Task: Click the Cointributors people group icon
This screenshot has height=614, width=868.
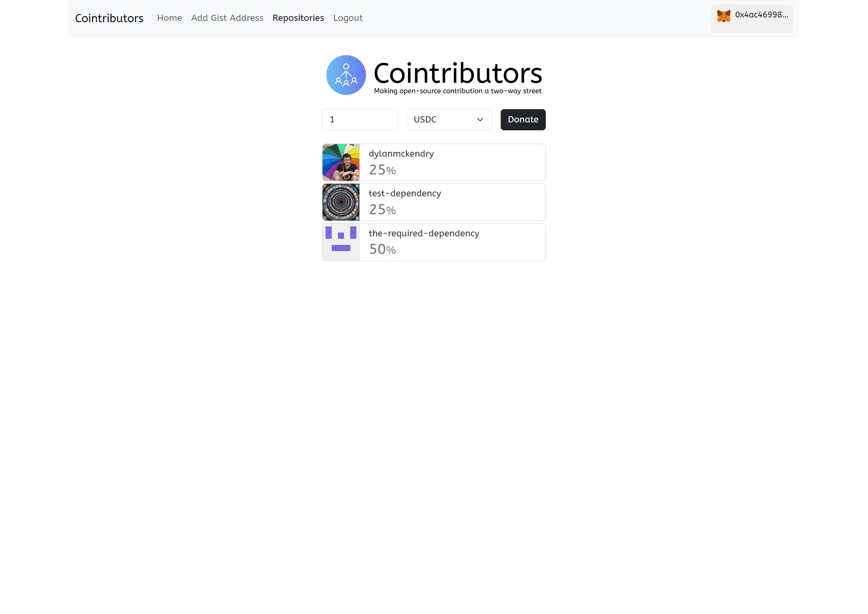Action: click(x=346, y=75)
